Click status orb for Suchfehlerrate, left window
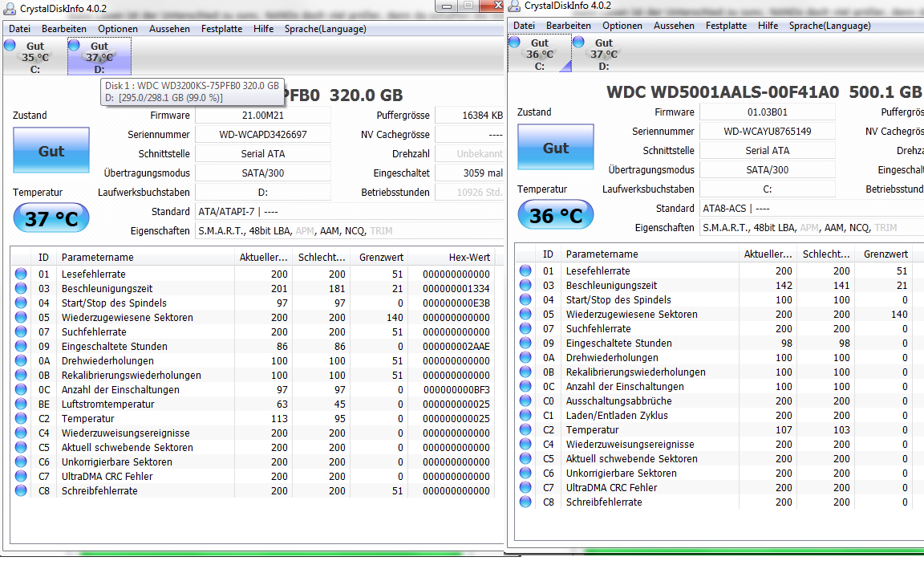This screenshot has width=924, height=561. tap(21, 331)
